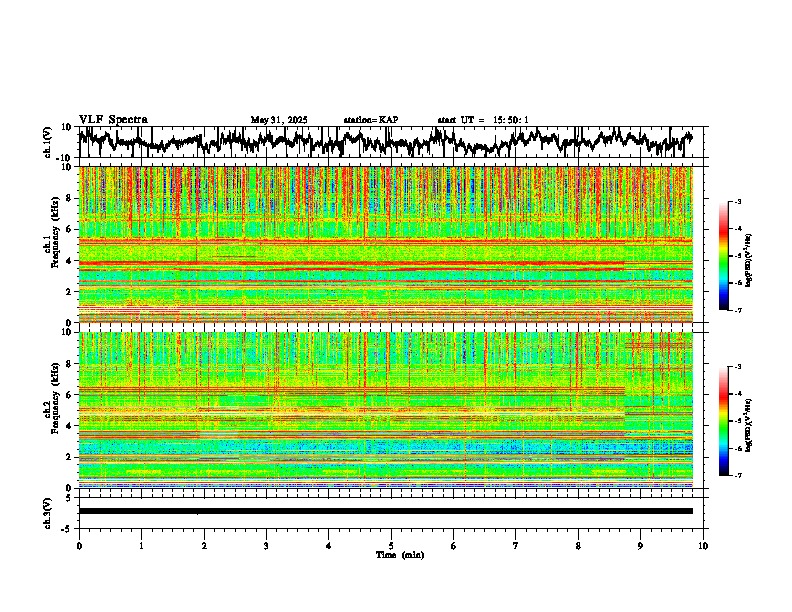Click the "station=KAP" label
The image size is (792, 612).
(371, 120)
